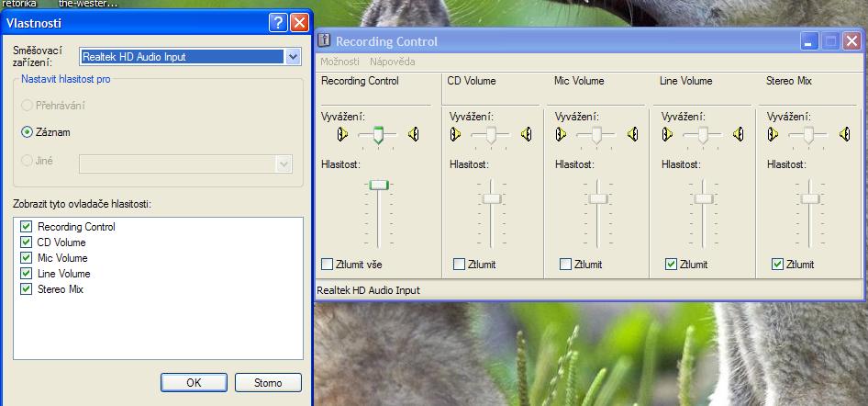Check Ztlumit vše to mute all recording

pos(328,265)
